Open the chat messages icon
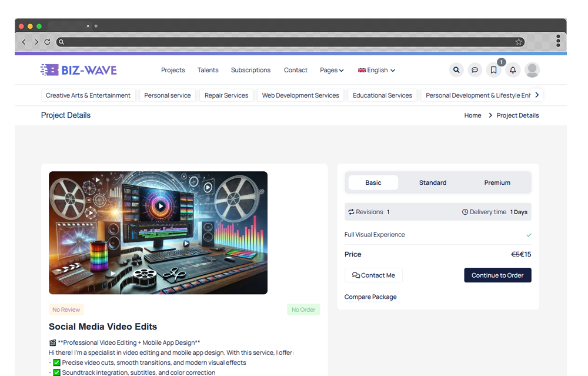 475,70
